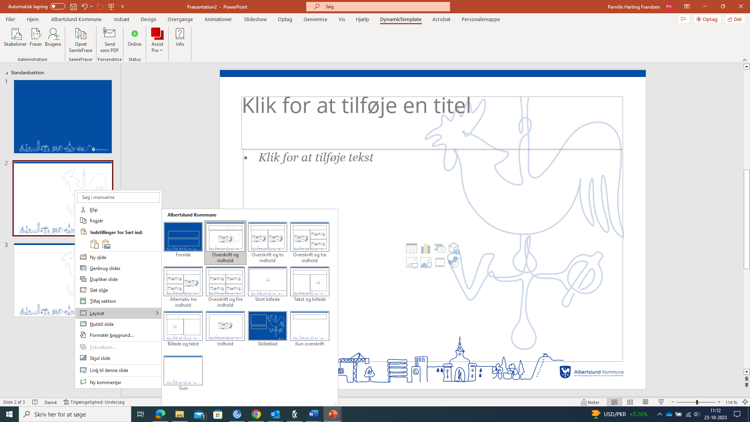Select the Stort billede layout

tap(267, 285)
